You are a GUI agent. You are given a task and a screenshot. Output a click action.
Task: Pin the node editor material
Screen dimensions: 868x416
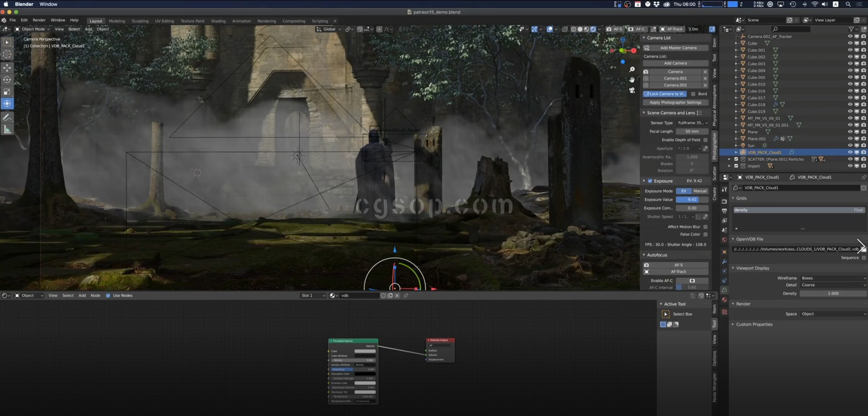406,296
